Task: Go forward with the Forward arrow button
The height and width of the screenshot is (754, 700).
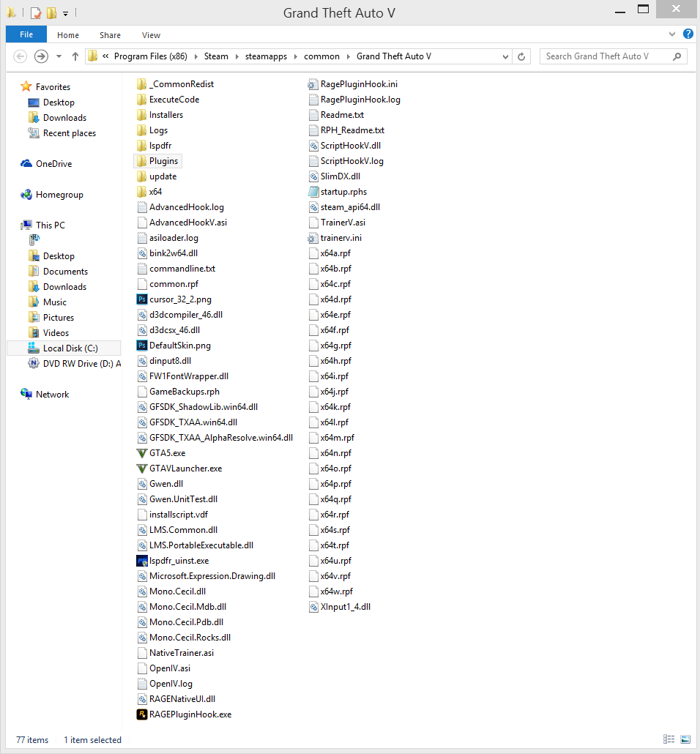Action: [42, 56]
